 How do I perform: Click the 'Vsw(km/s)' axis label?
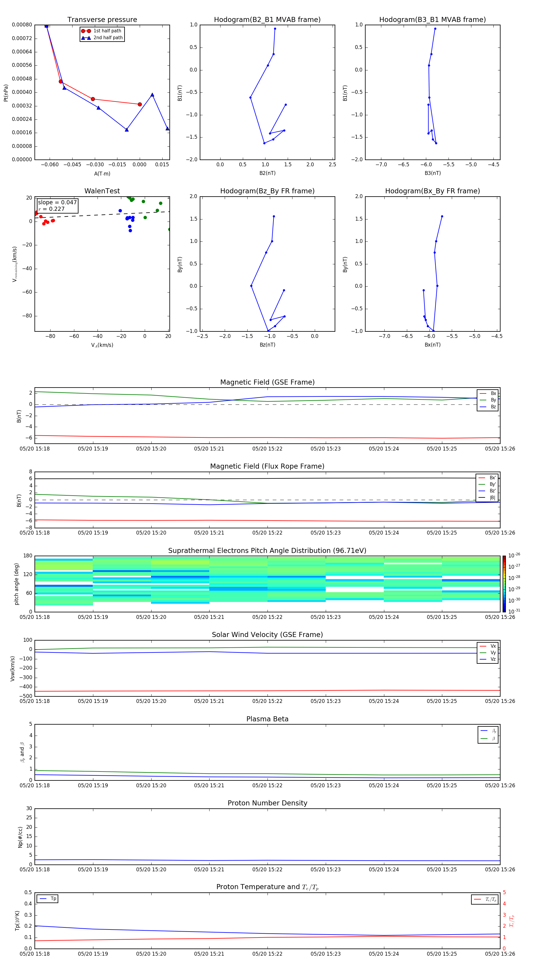pyautogui.click(x=12, y=668)
